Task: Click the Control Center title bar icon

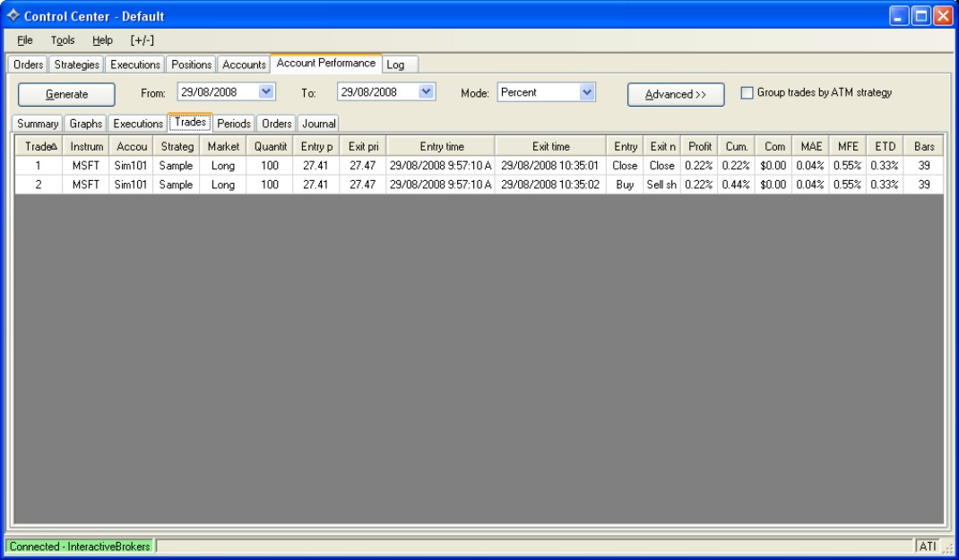Action: 13,15
